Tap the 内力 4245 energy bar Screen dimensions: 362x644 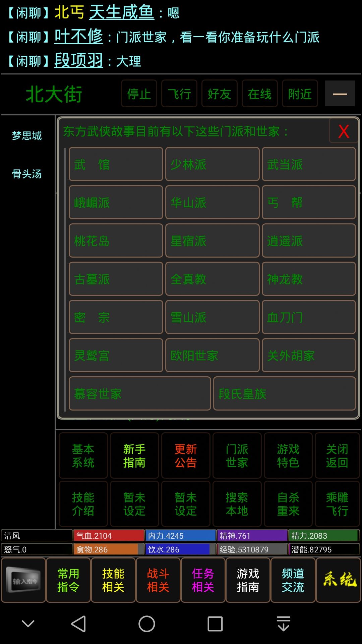[x=181, y=535]
